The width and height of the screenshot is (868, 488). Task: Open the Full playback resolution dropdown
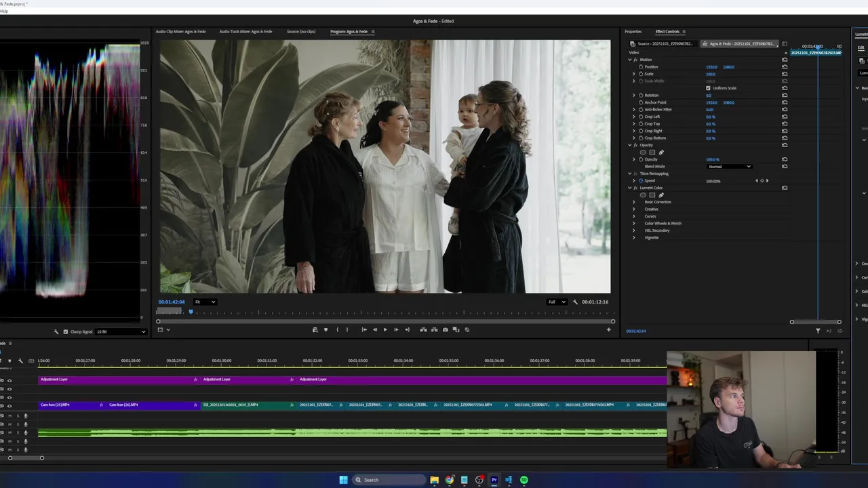pos(557,302)
